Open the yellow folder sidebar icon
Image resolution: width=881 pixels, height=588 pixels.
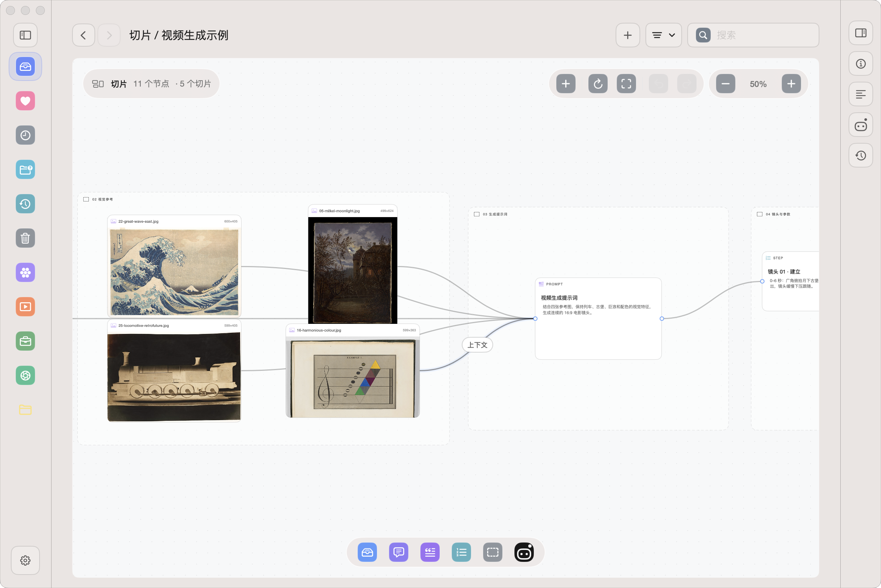[25, 410]
